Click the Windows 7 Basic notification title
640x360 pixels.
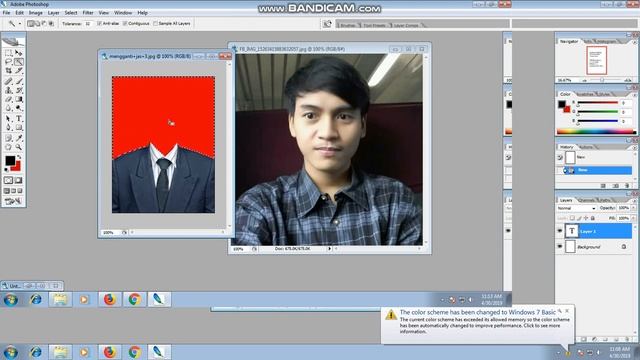pyautogui.click(x=478, y=312)
